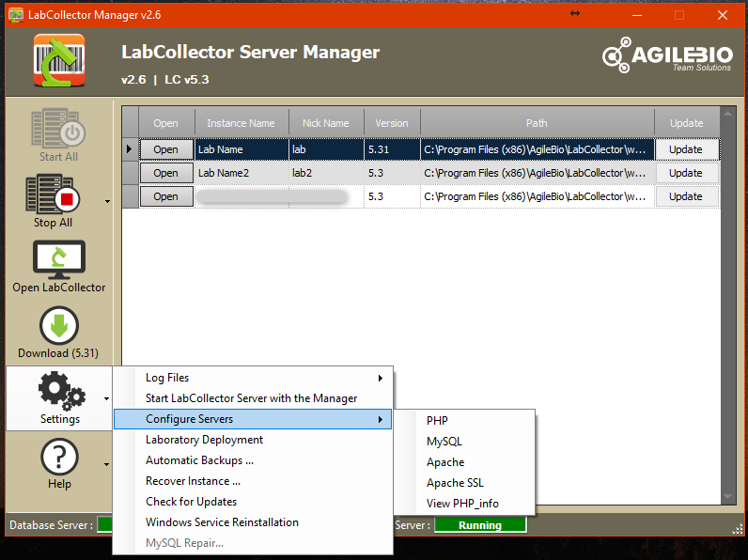Click the 'LabCollector Server Manager' heading

[251, 52]
